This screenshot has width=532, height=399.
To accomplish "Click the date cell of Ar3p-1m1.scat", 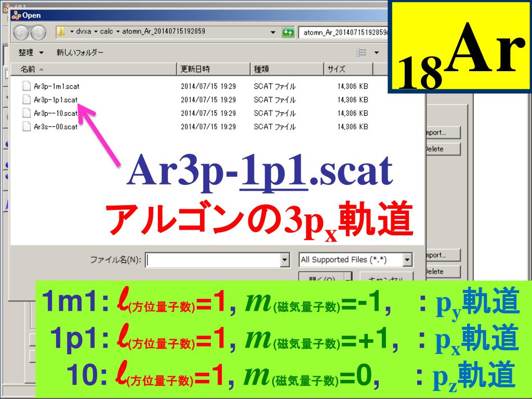I will pyautogui.click(x=208, y=86).
